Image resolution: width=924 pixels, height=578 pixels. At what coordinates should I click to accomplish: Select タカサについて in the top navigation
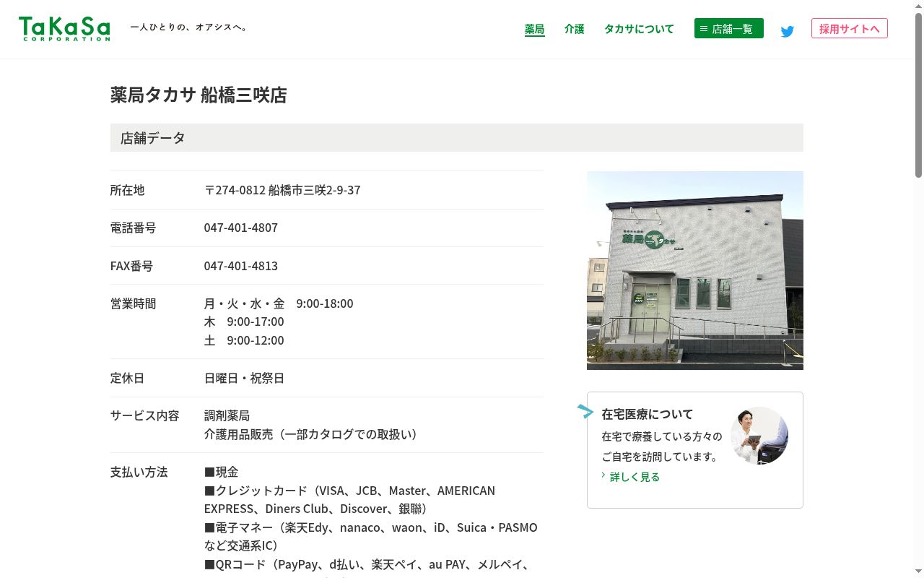[639, 29]
